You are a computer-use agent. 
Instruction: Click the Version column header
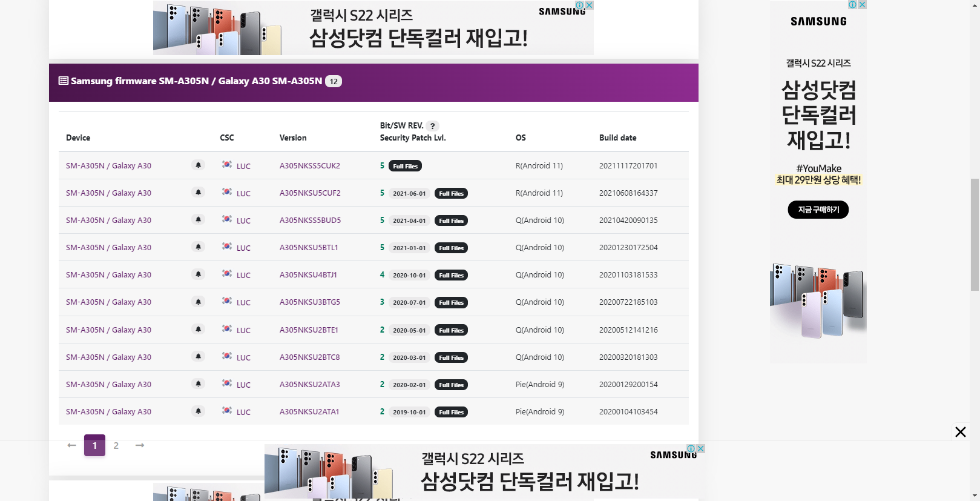coord(293,138)
